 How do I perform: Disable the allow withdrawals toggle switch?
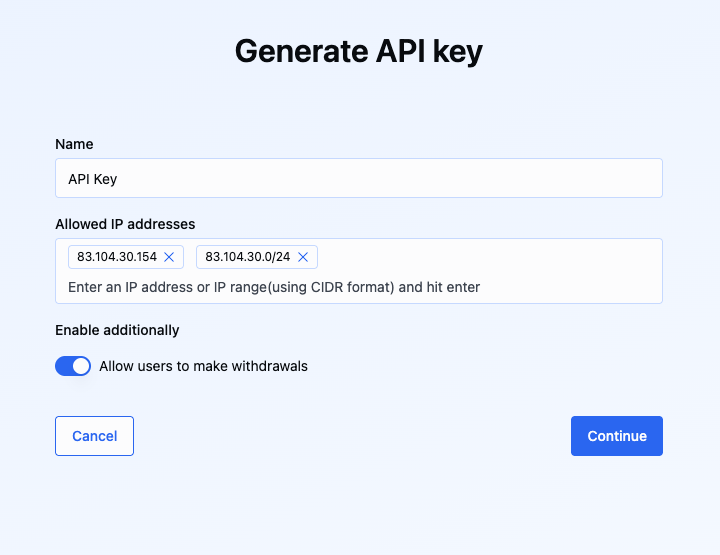pos(73,366)
